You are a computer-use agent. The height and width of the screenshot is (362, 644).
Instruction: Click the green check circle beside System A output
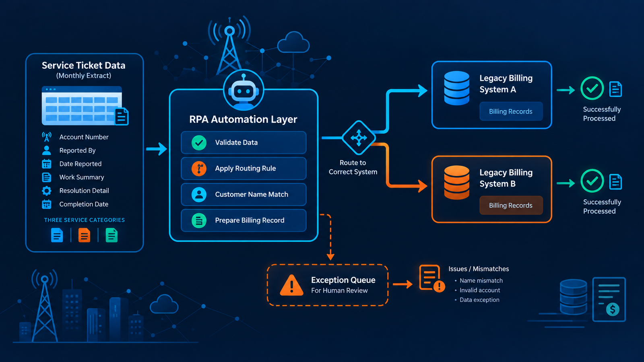[x=592, y=88]
